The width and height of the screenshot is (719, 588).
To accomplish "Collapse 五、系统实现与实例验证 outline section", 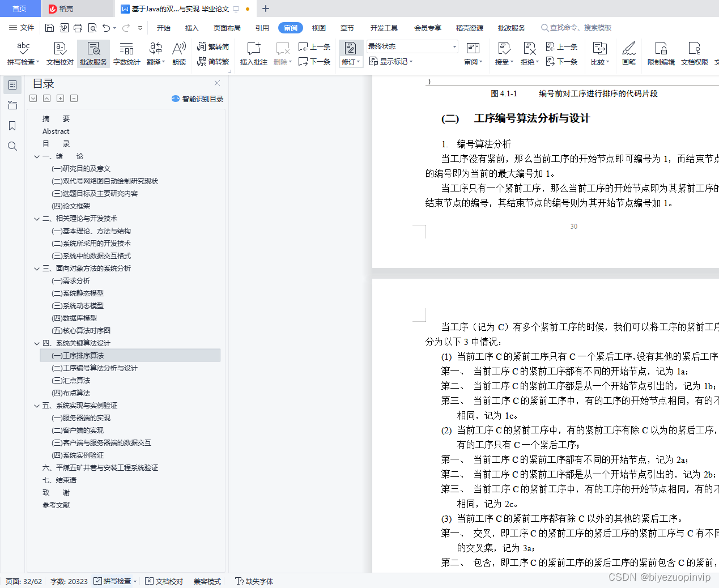I will click(x=37, y=406).
